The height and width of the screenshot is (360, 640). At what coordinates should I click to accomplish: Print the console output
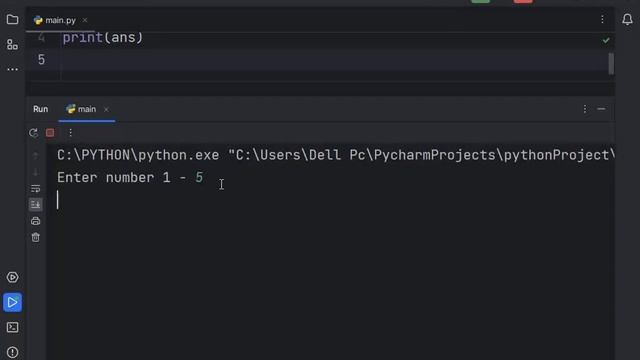(x=36, y=221)
